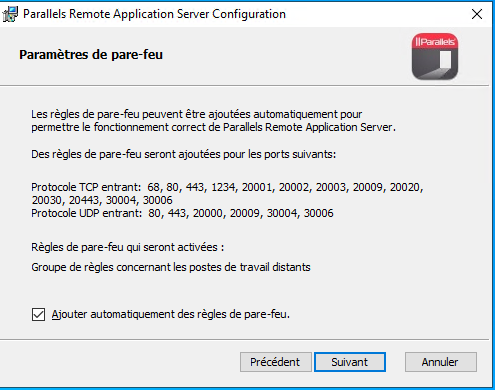Click the red Parallels logo

[435, 56]
